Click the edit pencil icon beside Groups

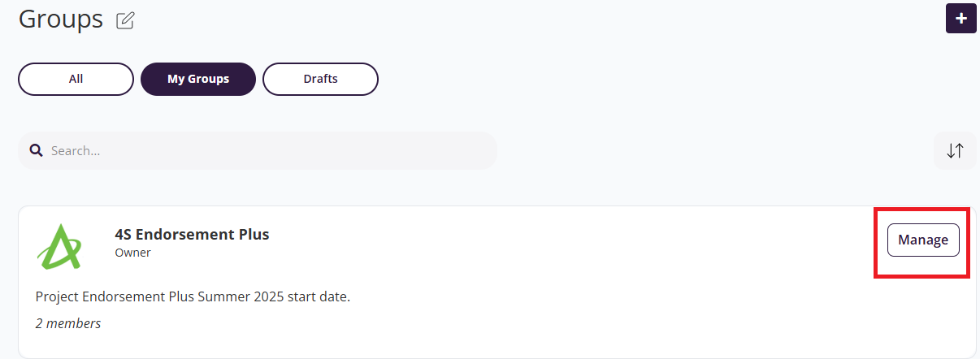click(125, 20)
